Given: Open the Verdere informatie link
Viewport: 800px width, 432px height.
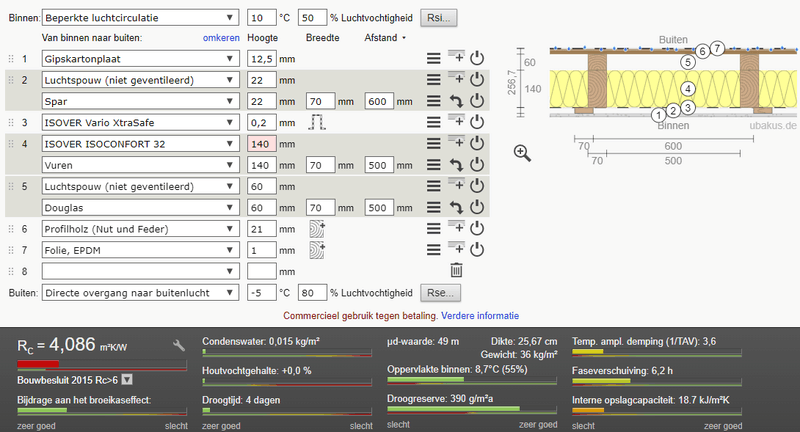Looking at the screenshot, I should point(480,316).
